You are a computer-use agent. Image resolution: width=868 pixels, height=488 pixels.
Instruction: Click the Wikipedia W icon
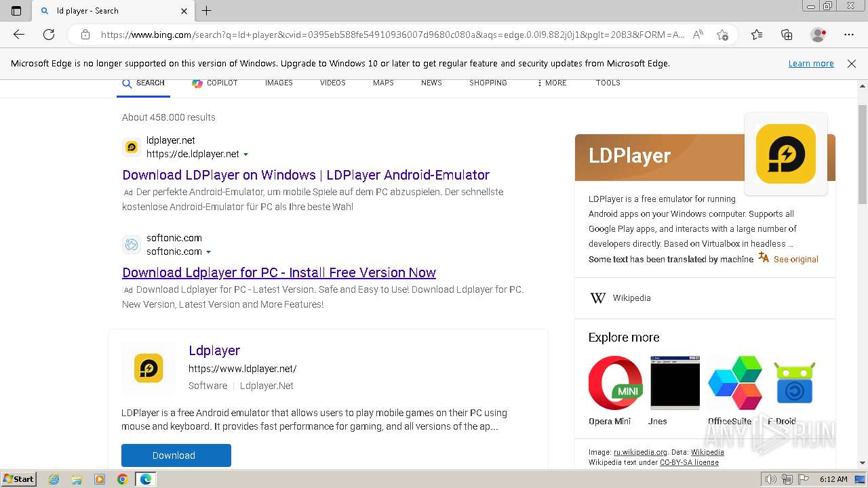[597, 298]
